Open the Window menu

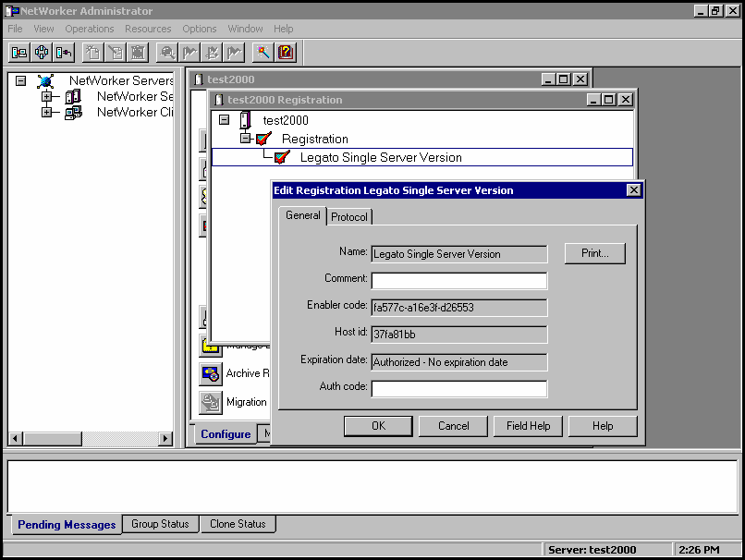tap(245, 29)
